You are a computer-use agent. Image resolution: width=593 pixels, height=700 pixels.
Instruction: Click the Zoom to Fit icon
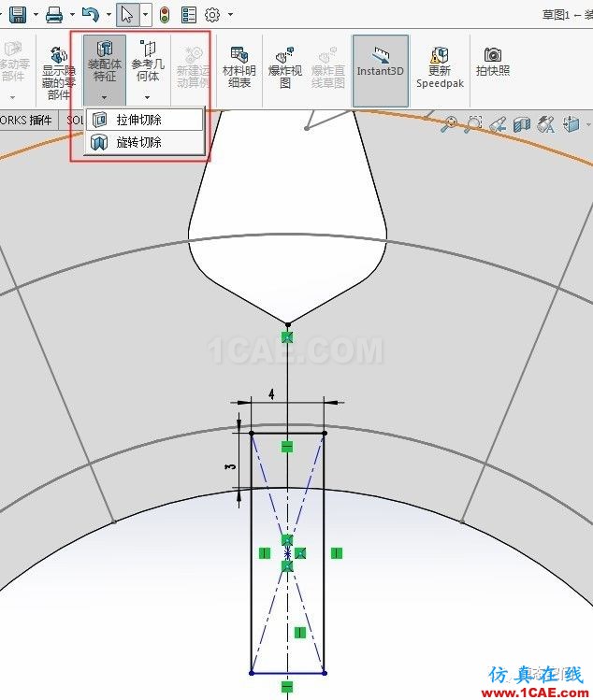[449, 123]
